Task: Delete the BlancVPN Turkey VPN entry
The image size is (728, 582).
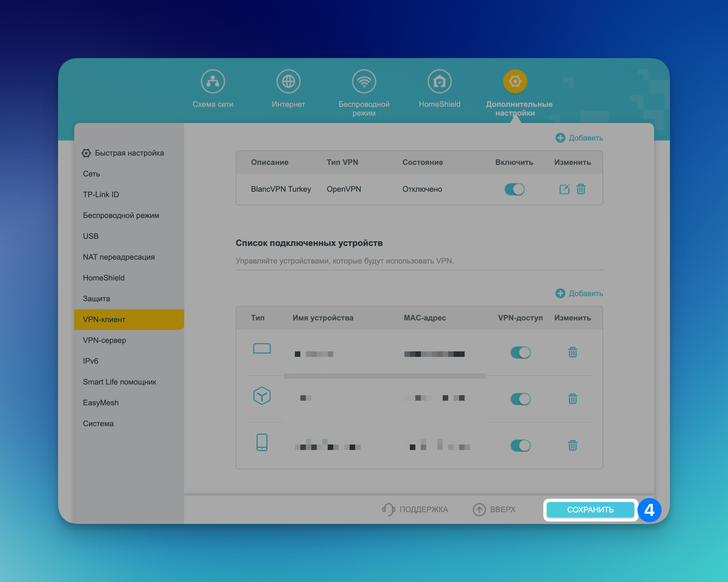Action: (x=581, y=189)
